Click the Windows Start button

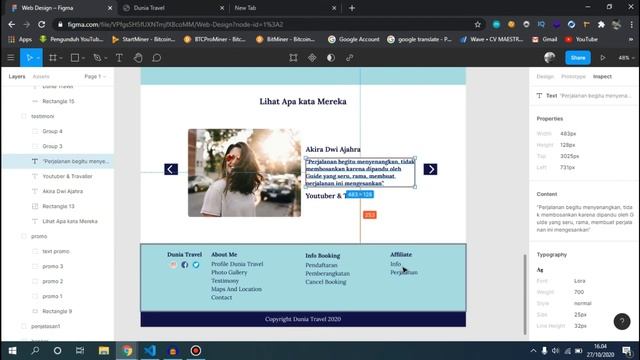coord(12,351)
